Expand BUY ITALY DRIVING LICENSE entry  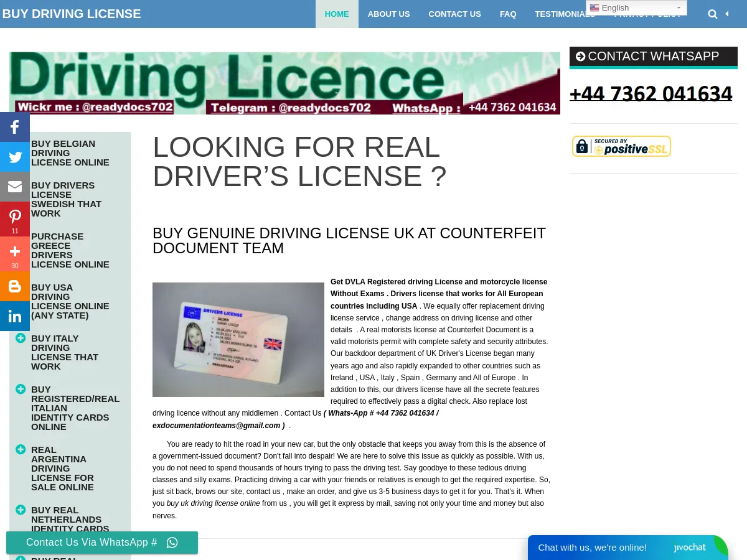coord(21,337)
